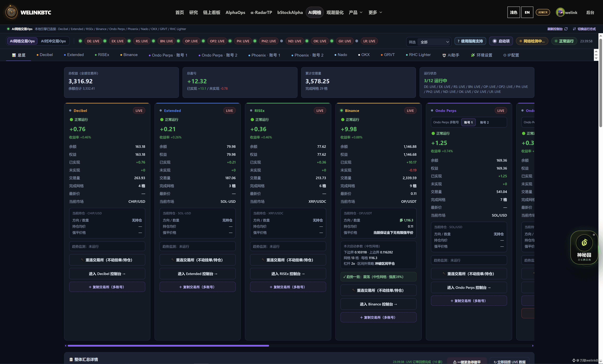The height and width of the screenshot is (364, 603).
Task: Toggle the 浅色 light theme button
Action: click(513, 12)
